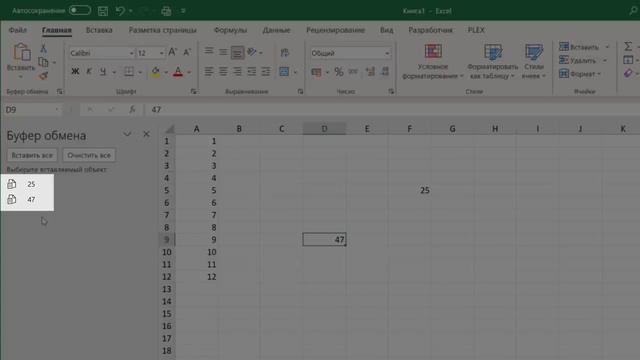Apply percent style % icon

pyautogui.click(x=338, y=72)
